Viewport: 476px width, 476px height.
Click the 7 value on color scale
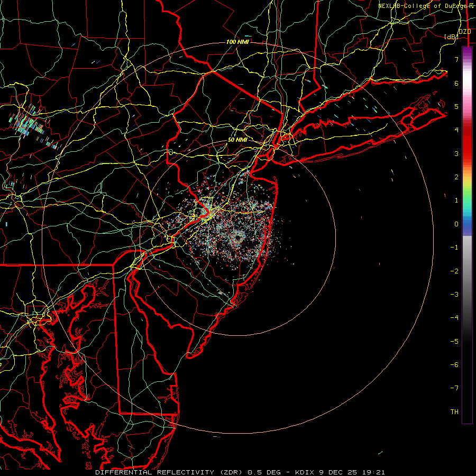(x=456, y=60)
